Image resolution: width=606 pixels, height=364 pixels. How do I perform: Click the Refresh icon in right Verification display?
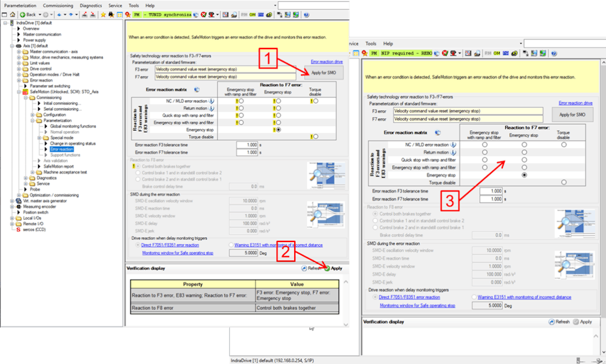(551, 322)
